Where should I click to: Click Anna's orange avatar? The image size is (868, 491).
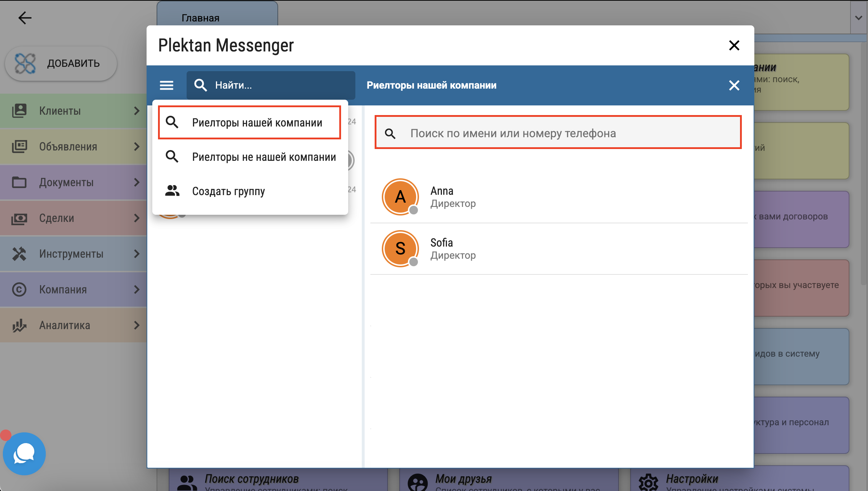pyautogui.click(x=400, y=197)
